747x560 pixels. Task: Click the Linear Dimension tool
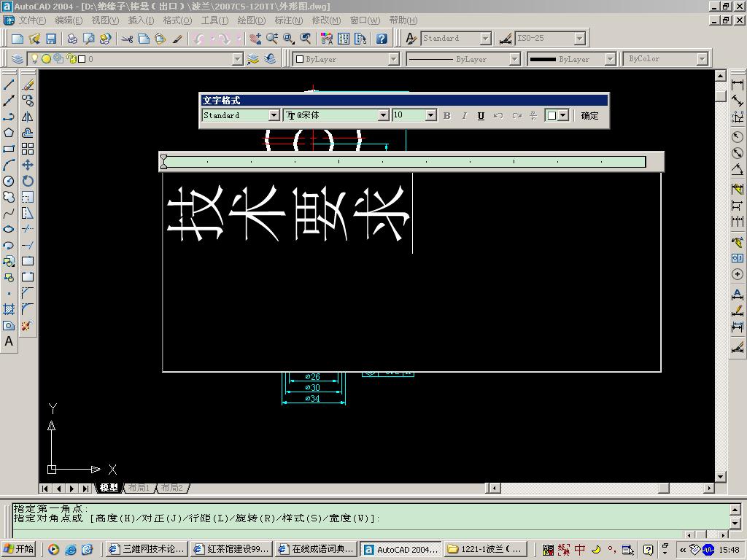point(738,85)
